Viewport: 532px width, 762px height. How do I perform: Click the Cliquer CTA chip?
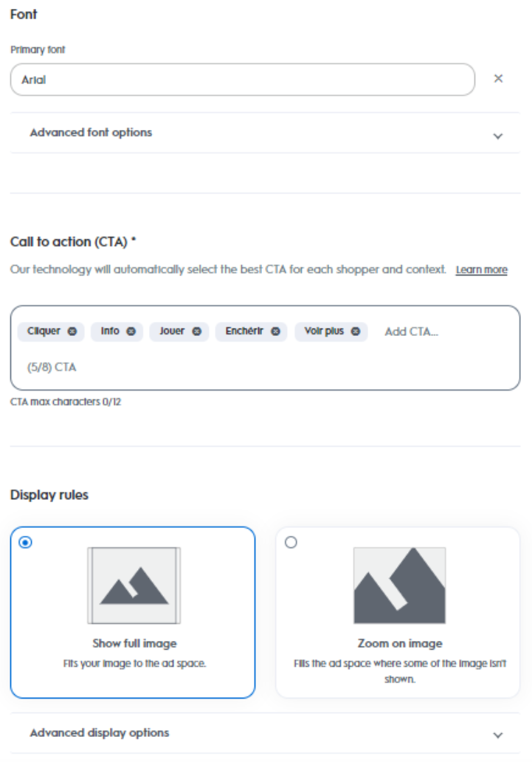point(44,332)
